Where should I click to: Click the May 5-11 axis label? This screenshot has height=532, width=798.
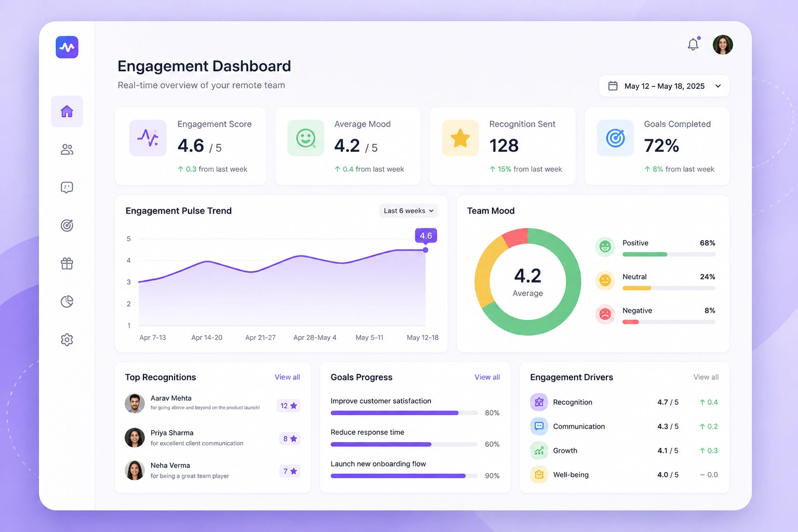(x=369, y=338)
